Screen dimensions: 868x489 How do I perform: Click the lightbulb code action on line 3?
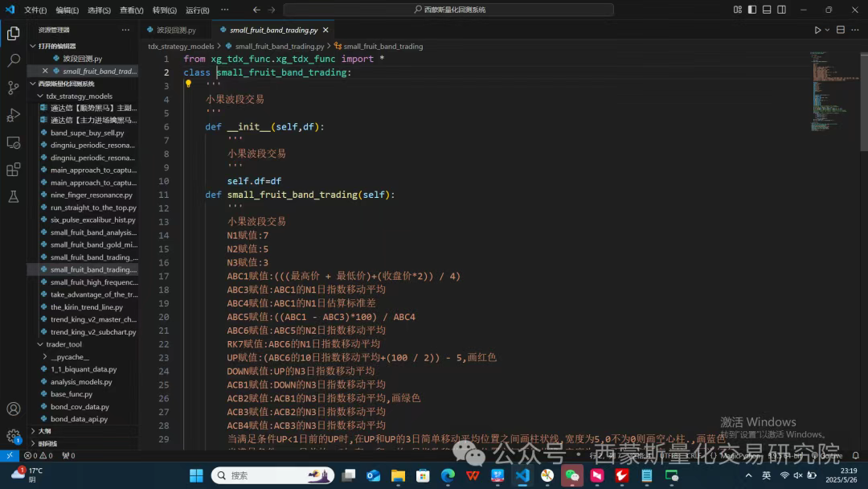coord(188,84)
